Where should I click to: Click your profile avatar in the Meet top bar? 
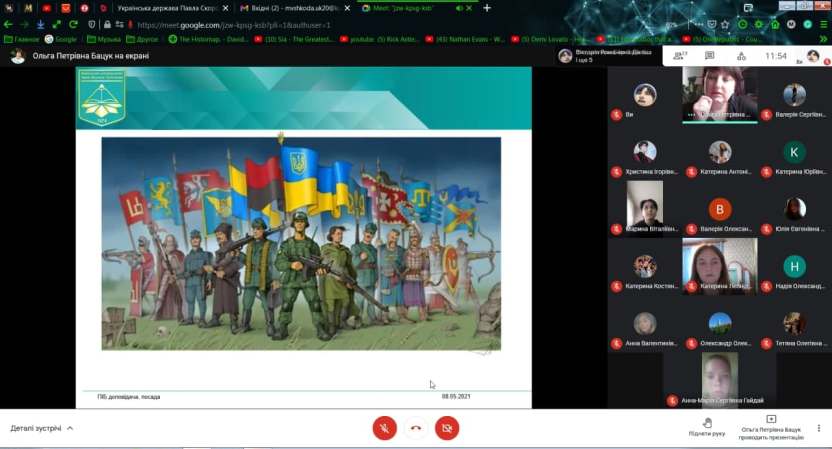(x=813, y=56)
